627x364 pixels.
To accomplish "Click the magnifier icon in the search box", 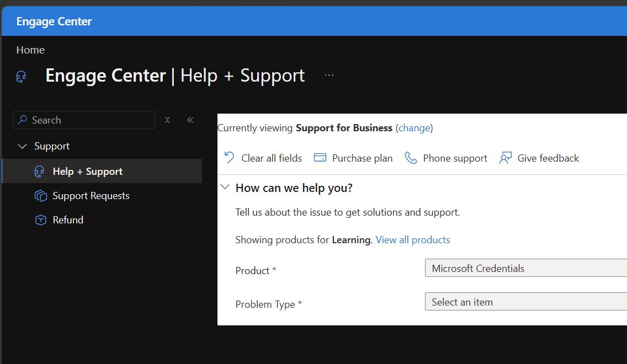I will click(23, 120).
